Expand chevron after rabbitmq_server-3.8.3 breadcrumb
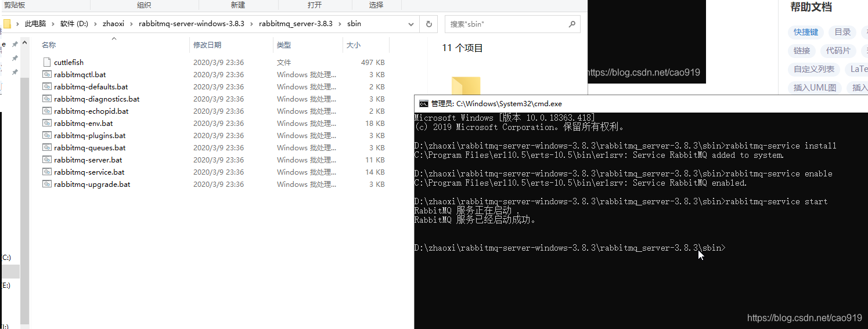The height and width of the screenshot is (329, 868). click(x=340, y=24)
